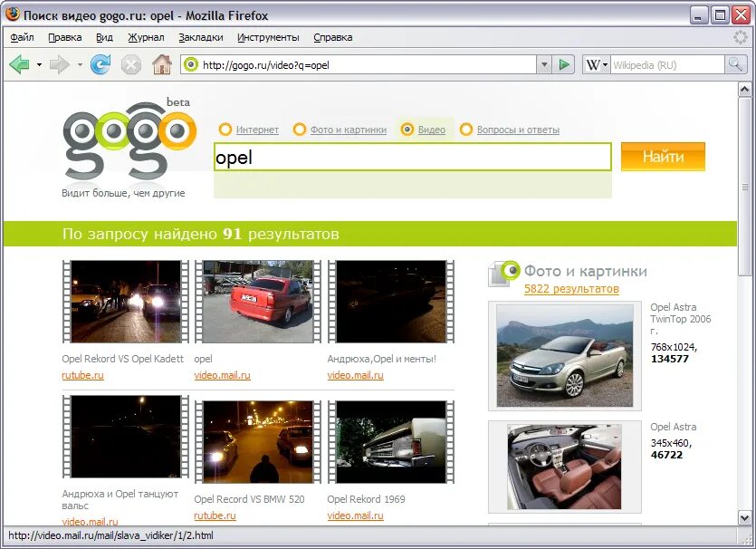Screen dimensions: 756x549
Task: Open the Wikipedia search engine selector
Action: click(597, 64)
